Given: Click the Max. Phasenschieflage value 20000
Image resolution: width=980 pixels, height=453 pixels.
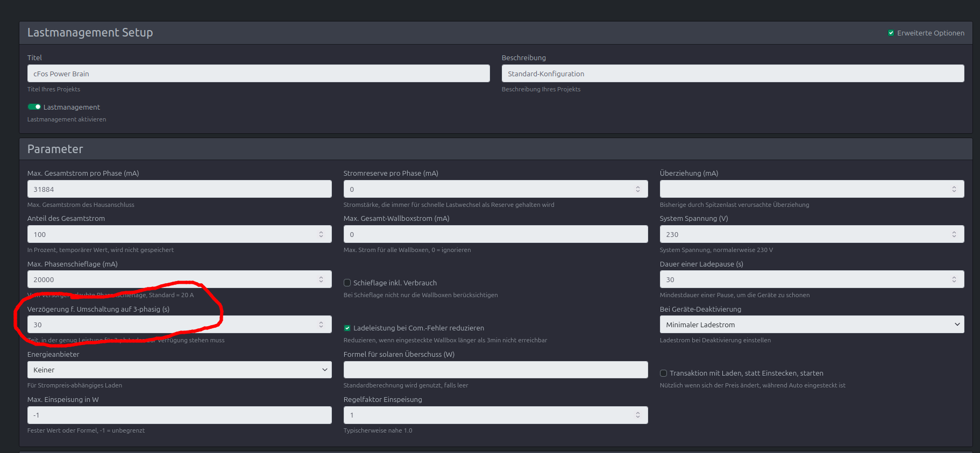Looking at the screenshot, I should 44,280.
